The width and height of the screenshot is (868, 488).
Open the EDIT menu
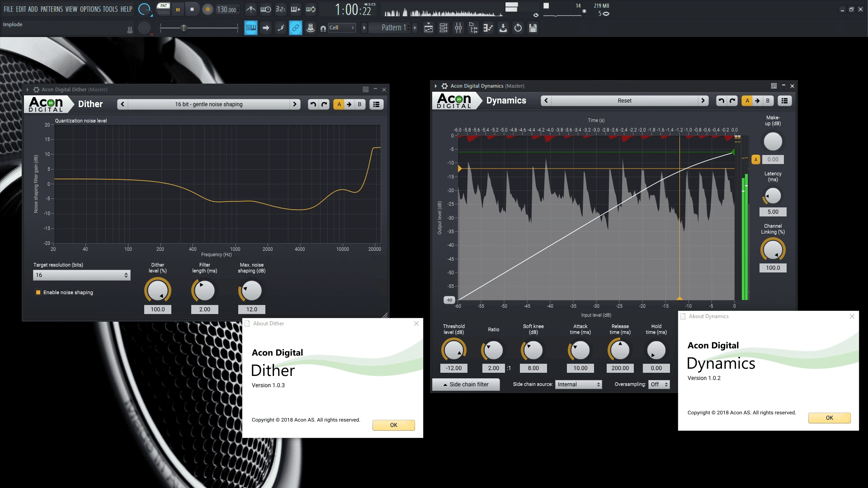click(21, 9)
